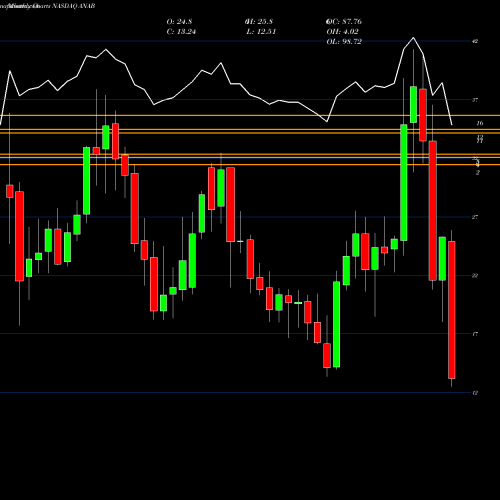Click the NASDAQ ANAB chart title

click(x=48, y=6)
